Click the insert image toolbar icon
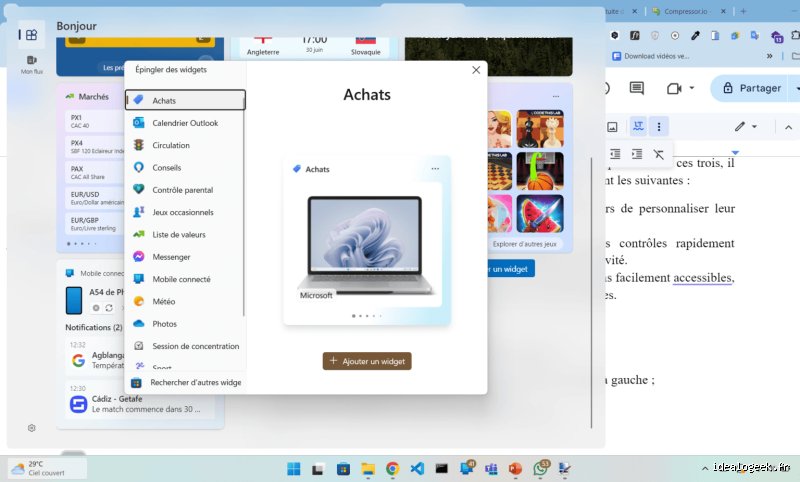The width and height of the screenshot is (800, 482). pos(612,126)
